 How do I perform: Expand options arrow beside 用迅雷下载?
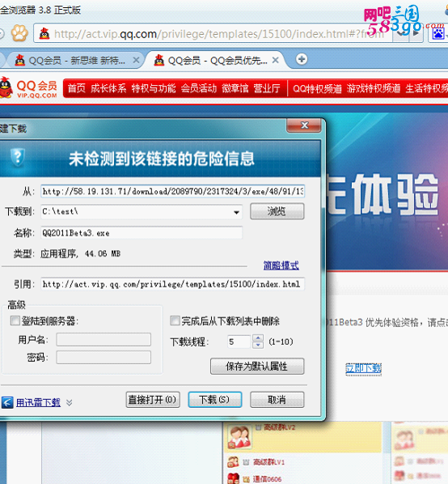70,402
